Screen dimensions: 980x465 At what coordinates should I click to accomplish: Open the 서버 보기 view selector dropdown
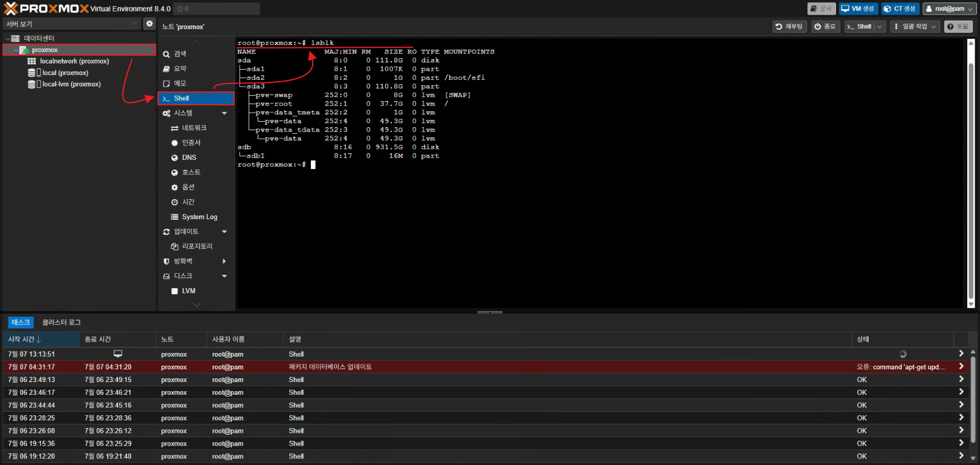tap(72, 24)
